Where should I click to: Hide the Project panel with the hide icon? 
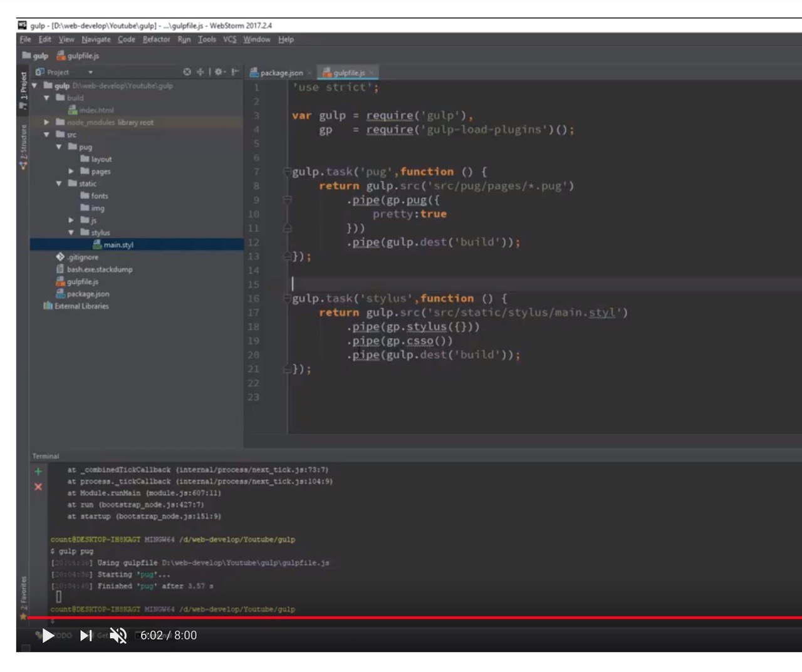(235, 72)
